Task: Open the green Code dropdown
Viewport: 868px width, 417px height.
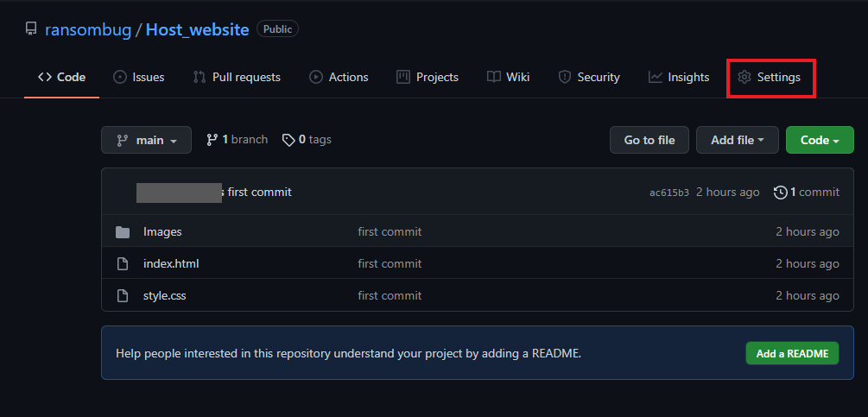Action: [820, 140]
